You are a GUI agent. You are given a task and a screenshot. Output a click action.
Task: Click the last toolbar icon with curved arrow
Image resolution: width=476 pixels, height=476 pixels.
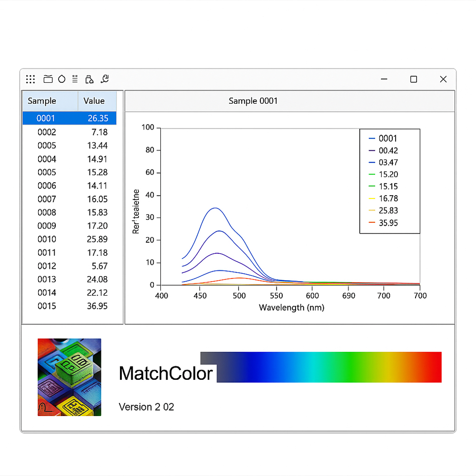coord(105,79)
